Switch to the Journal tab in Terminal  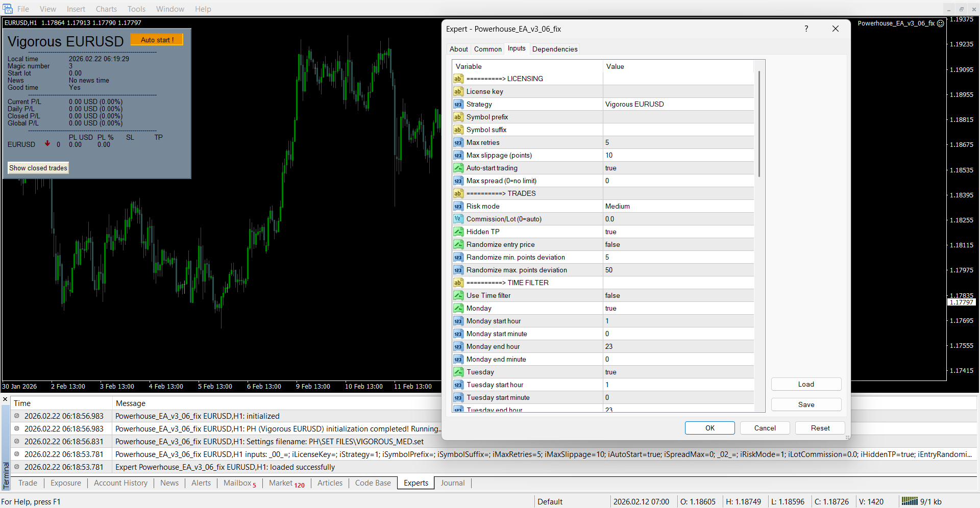pyautogui.click(x=452, y=483)
